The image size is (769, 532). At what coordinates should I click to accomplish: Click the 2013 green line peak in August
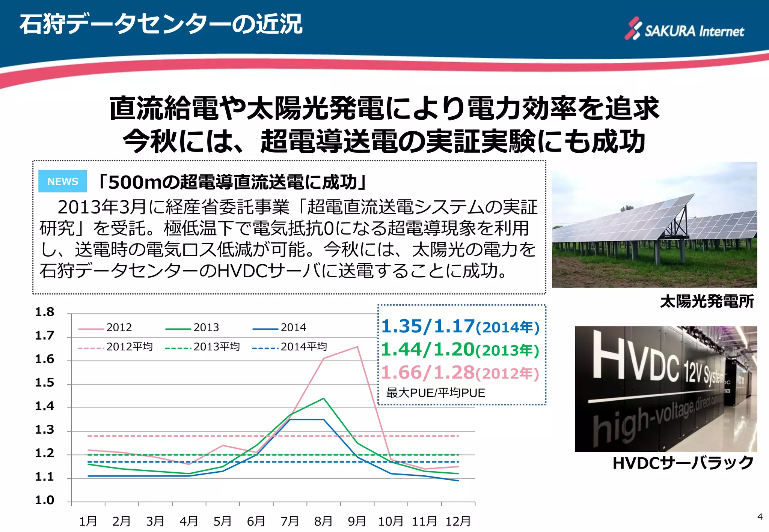pos(324,398)
